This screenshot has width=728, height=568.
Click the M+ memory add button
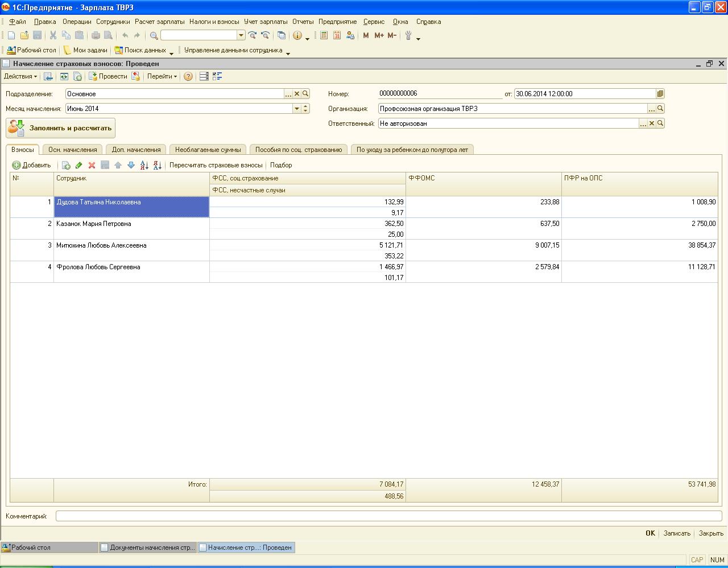379,35
